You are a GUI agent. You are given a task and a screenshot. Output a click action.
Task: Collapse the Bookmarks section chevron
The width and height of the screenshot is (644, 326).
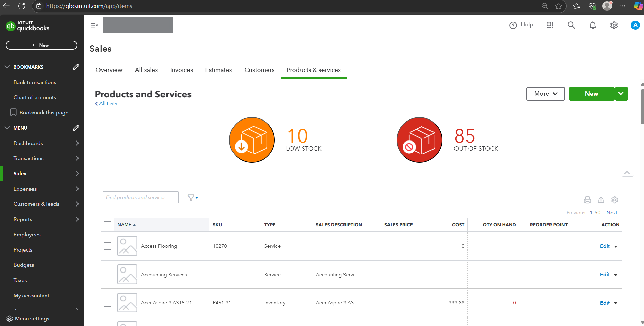(x=7, y=67)
